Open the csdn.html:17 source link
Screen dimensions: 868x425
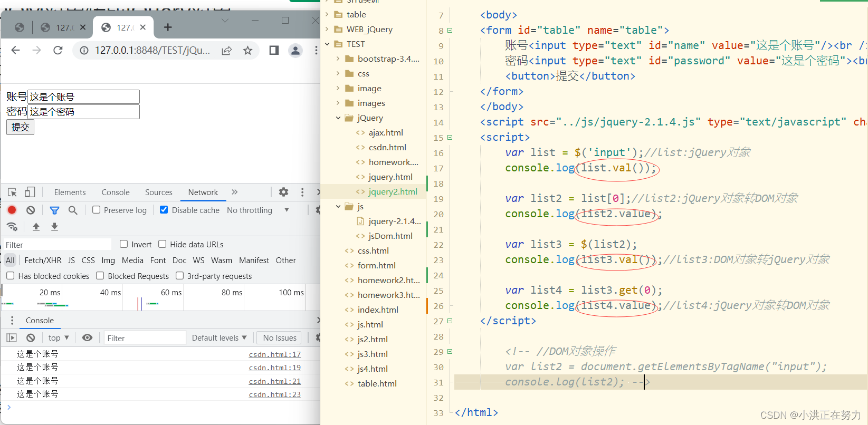(x=275, y=354)
